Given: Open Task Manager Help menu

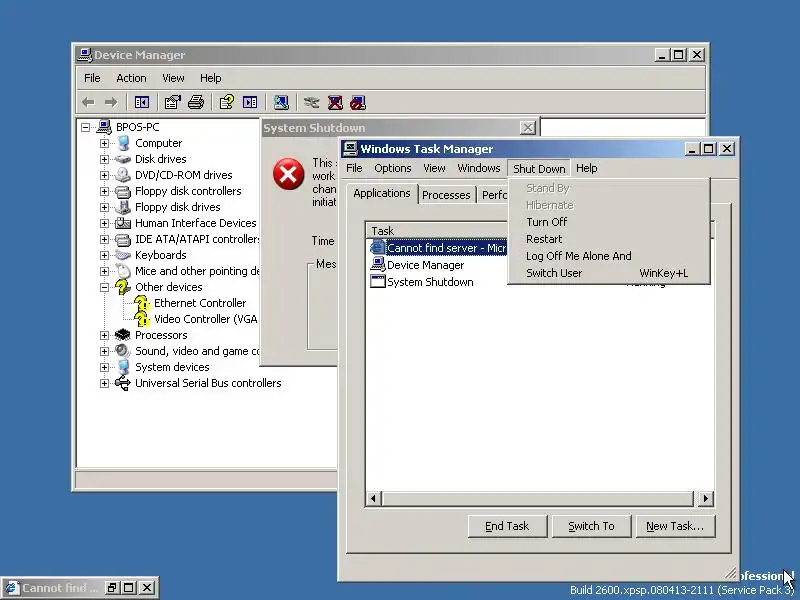Looking at the screenshot, I should coord(586,168).
